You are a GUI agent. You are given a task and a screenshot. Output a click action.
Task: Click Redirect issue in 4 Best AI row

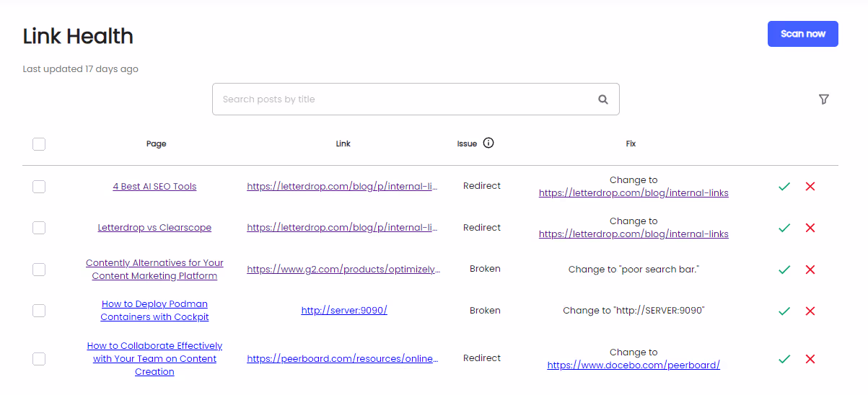click(x=482, y=186)
